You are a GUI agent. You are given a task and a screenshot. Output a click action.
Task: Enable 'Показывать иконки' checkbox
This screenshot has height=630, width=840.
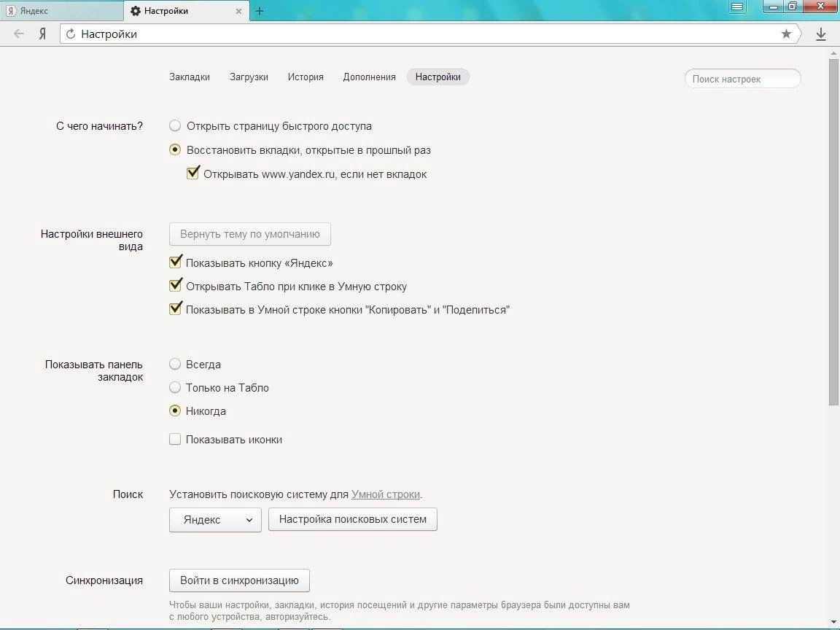tap(175, 439)
